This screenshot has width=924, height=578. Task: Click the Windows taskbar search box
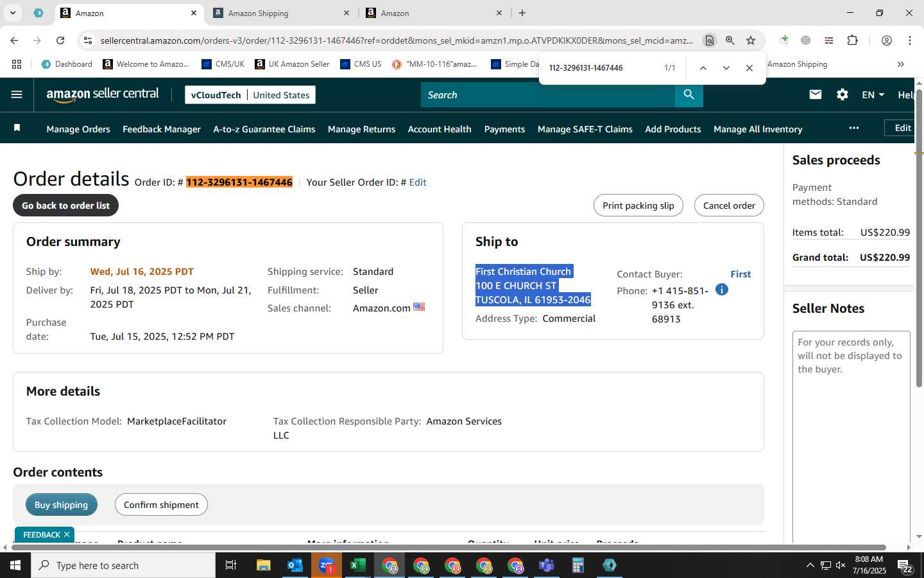coord(123,565)
